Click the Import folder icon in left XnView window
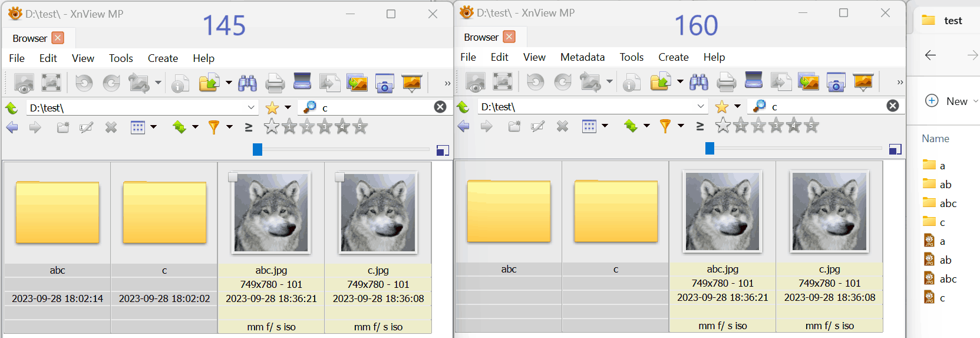 tap(209, 83)
